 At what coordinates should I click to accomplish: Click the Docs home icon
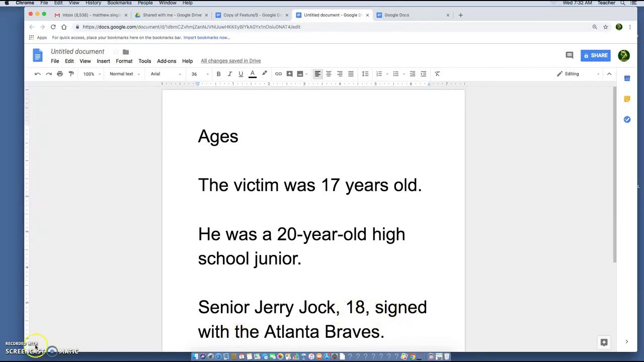[38, 55]
